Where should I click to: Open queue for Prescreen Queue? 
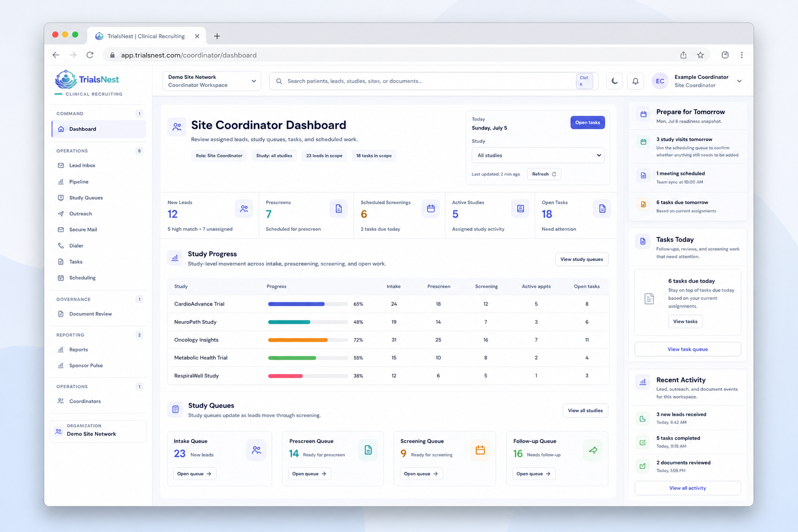click(x=309, y=474)
